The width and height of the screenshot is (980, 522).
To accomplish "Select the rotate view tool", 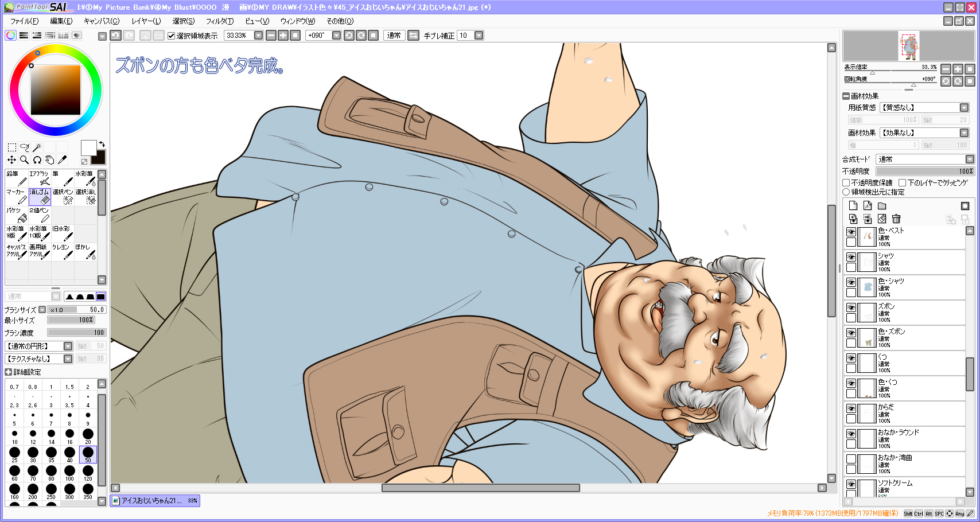I will pos(37,160).
